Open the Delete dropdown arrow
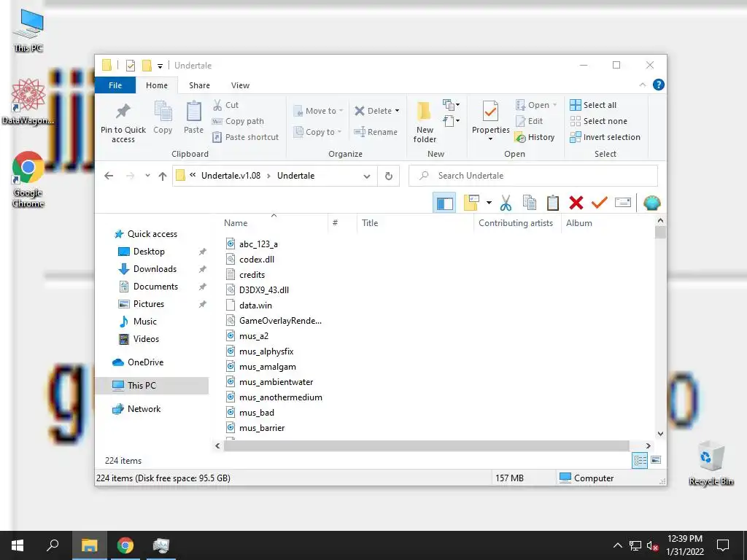Screen dimensions: 747x560 tap(398, 111)
